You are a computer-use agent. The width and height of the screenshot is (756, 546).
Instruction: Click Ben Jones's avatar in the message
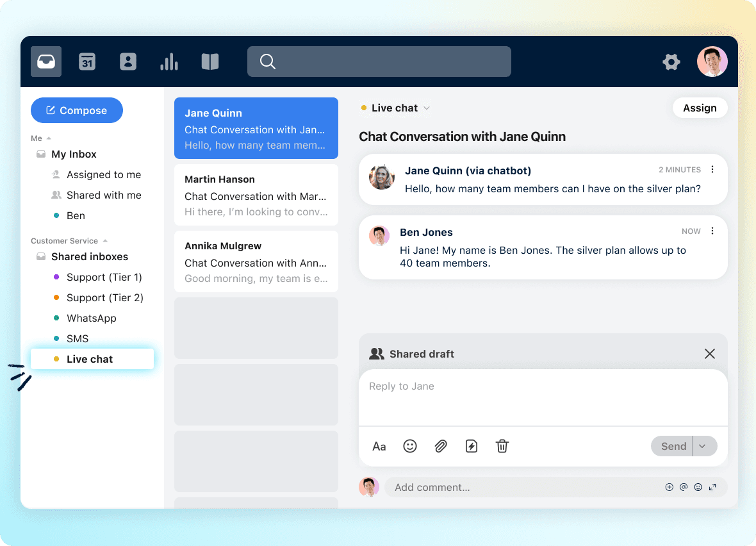tap(379, 236)
